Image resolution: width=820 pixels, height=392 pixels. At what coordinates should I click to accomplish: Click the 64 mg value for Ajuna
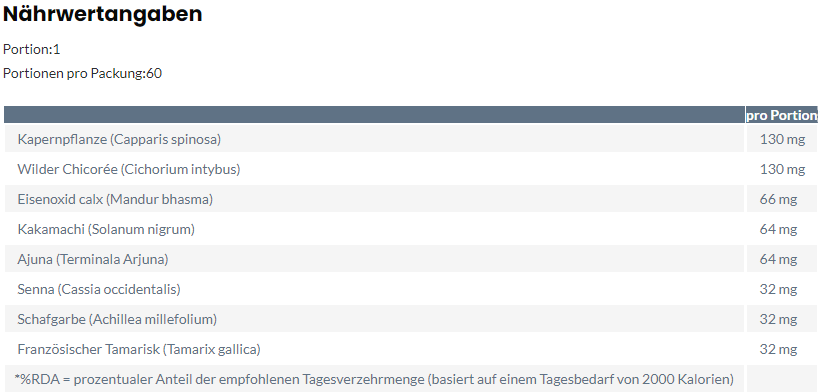tap(779, 259)
